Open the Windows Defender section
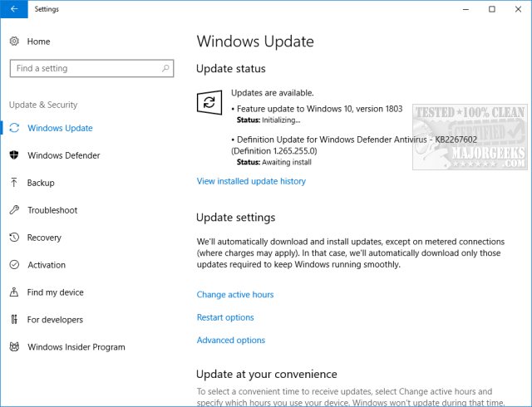532x407 pixels. [x=64, y=155]
